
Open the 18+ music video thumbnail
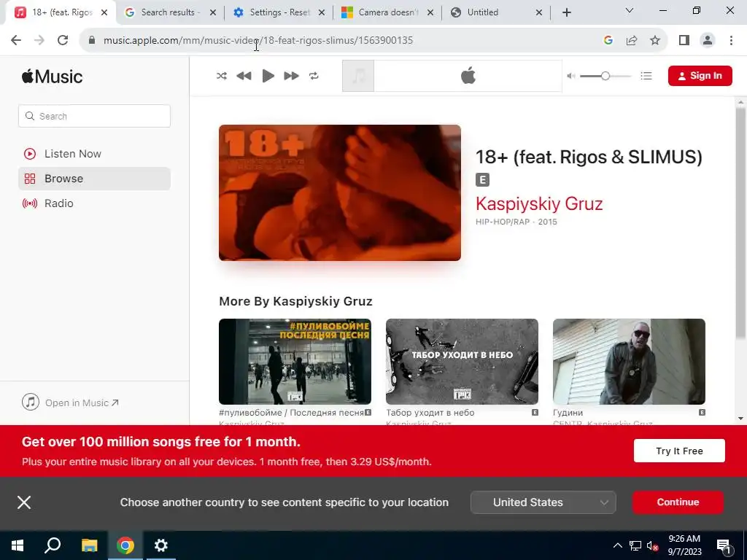click(x=340, y=192)
